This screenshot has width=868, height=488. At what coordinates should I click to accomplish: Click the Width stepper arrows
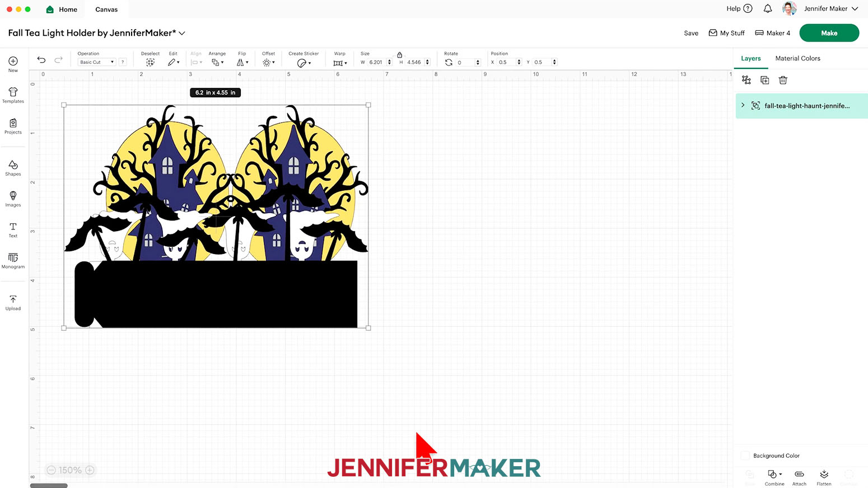[389, 62]
